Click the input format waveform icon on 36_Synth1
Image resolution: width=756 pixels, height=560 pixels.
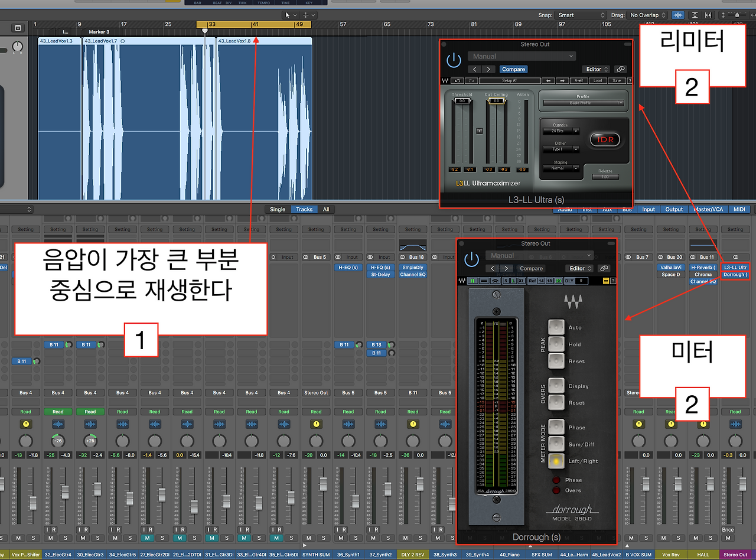point(348,424)
